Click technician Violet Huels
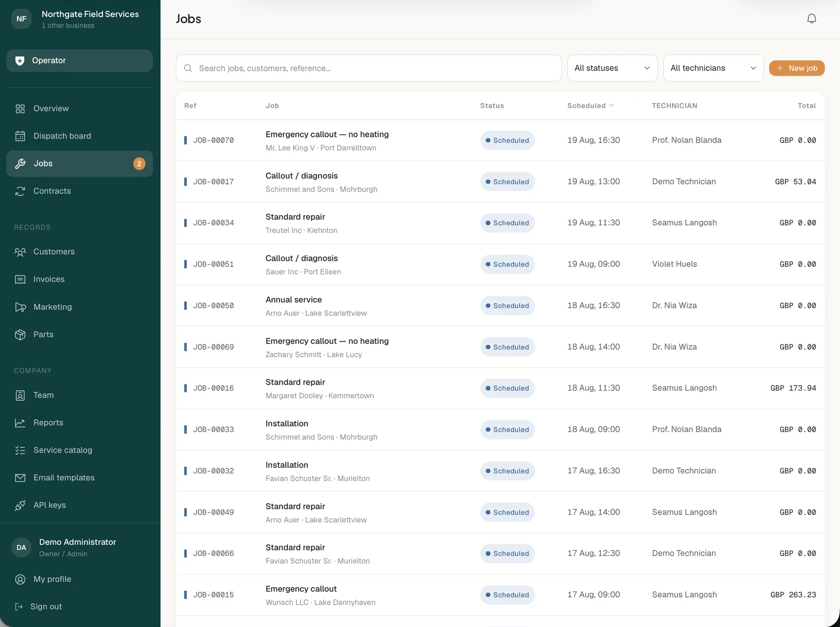The height and width of the screenshot is (627, 840). 674,264
